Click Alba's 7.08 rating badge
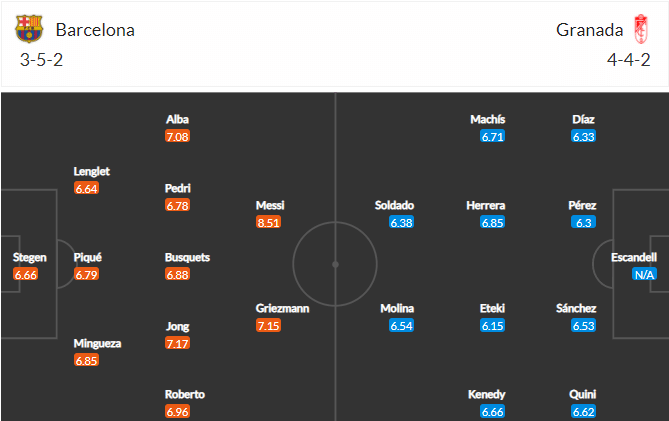Image resolution: width=669 pixels, height=421 pixels. [177, 136]
